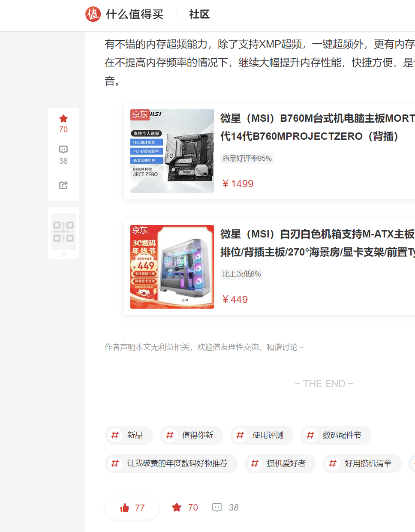Like the article with the thumbs-up button
Viewport: 415px width, 532px height.
pos(132,508)
